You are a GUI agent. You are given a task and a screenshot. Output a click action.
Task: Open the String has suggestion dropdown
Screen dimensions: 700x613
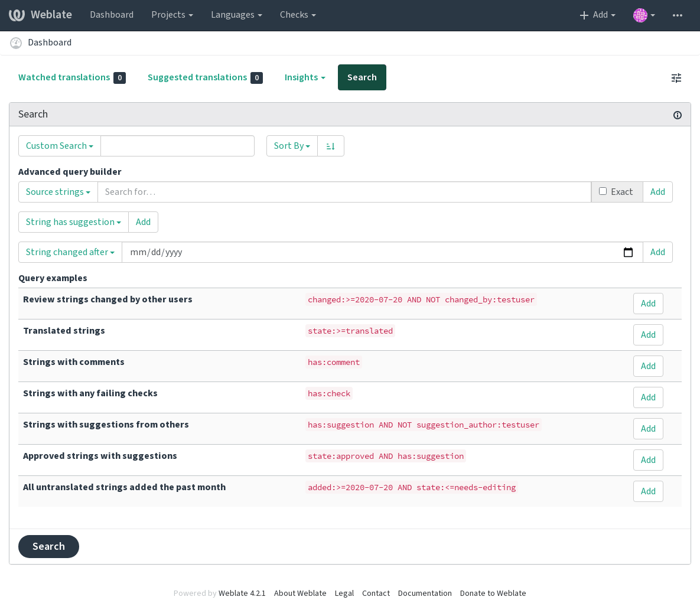click(73, 222)
